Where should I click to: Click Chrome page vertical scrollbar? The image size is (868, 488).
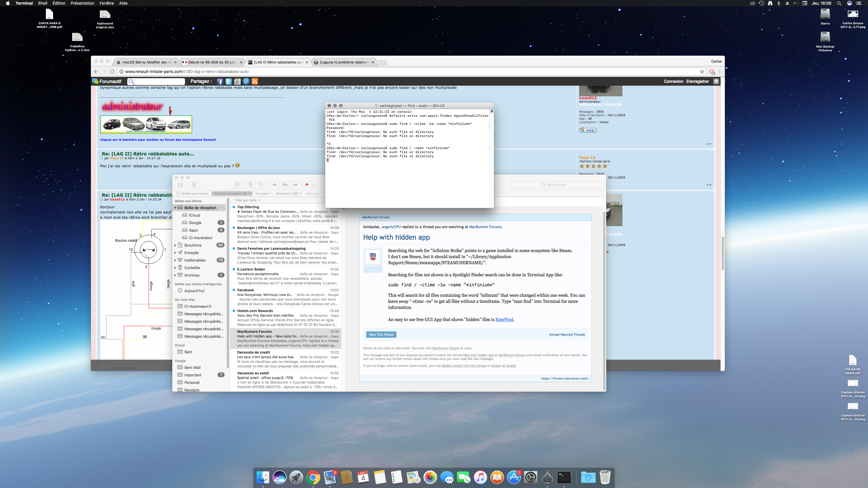723,253
